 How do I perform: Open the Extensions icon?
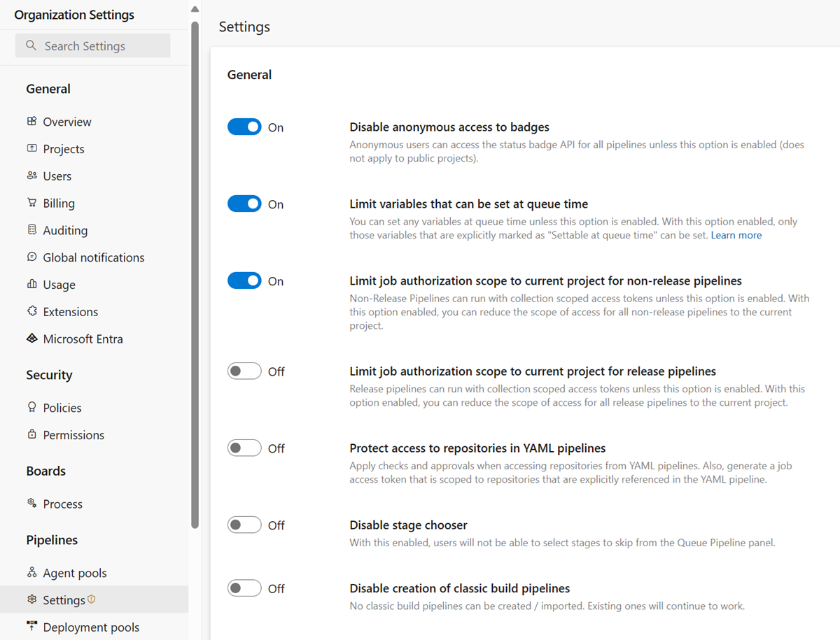(32, 311)
